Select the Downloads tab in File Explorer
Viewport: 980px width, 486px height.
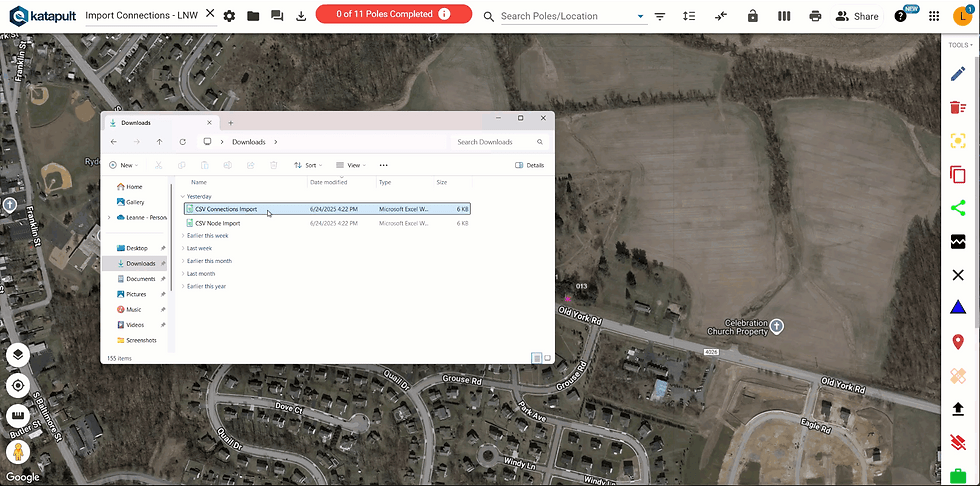(x=161, y=123)
